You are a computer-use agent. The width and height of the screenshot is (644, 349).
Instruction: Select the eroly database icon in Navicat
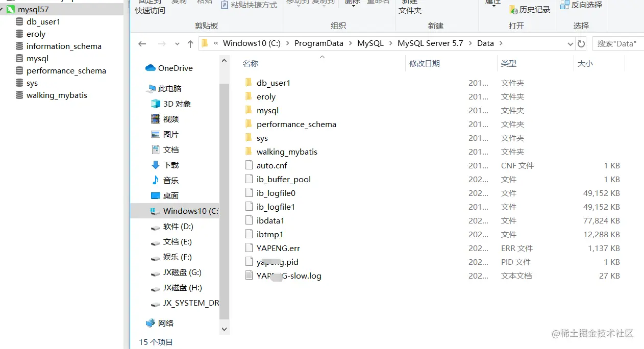19,34
